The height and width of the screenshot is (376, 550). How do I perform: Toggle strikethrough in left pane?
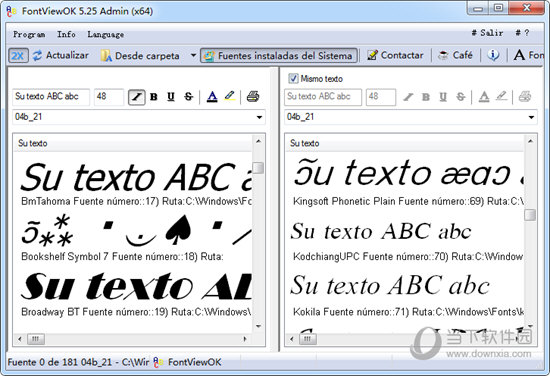189,97
